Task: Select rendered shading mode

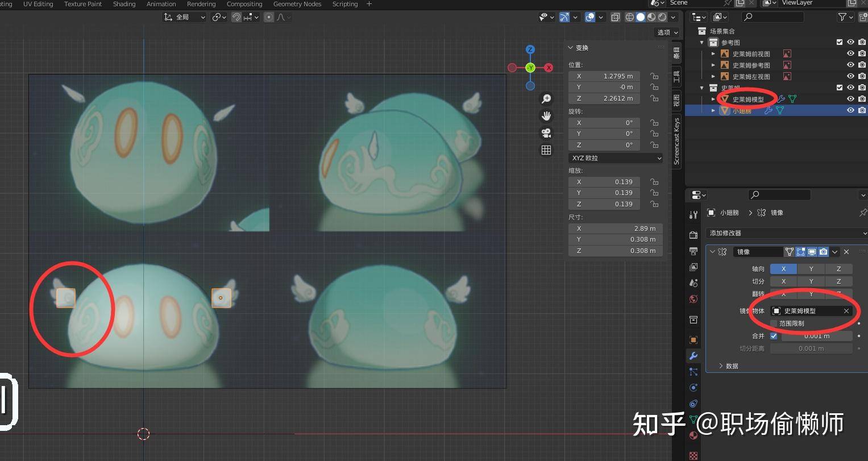Action: tap(662, 17)
